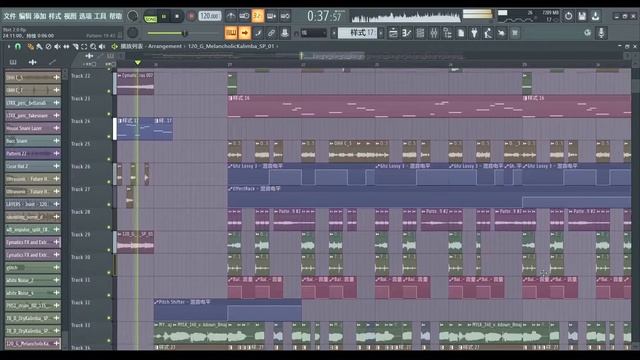
Task: Toggle auto-scroll arrow button
Action: coord(244,33)
